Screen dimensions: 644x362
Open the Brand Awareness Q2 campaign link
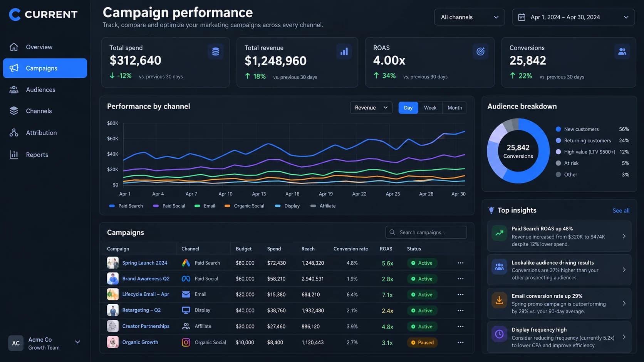click(146, 279)
